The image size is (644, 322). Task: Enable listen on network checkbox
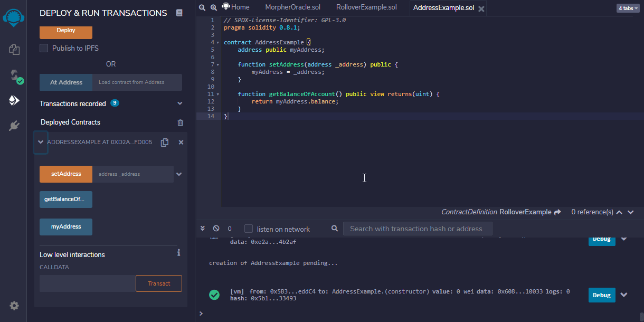[x=249, y=229]
